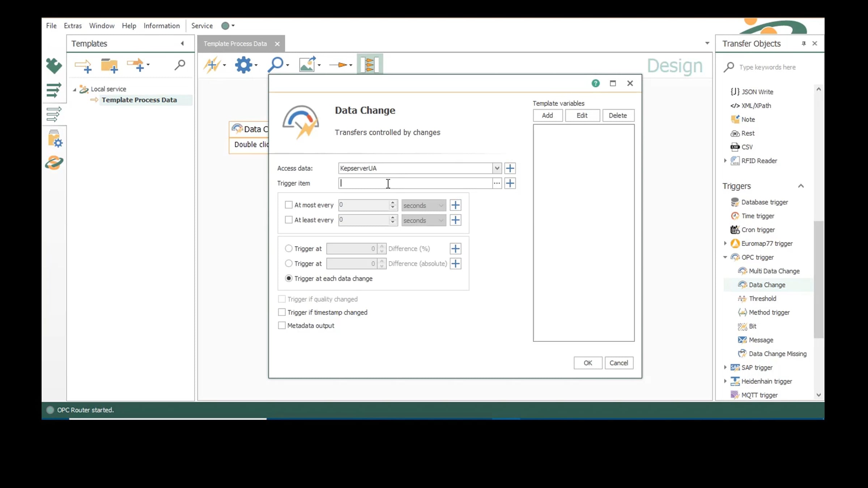Select Trigger at Difference (%) radio button
This screenshot has width=868, height=488.
click(289, 249)
